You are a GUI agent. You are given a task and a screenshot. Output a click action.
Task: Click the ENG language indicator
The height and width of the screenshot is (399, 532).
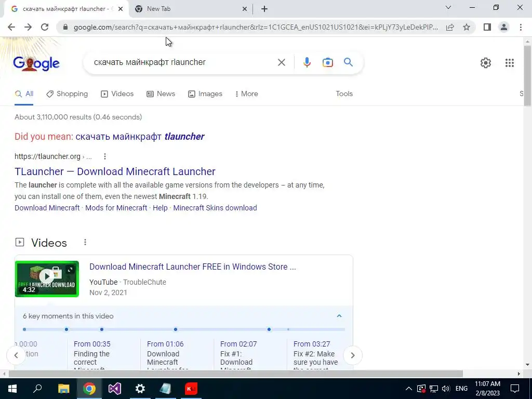tap(461, 389)
